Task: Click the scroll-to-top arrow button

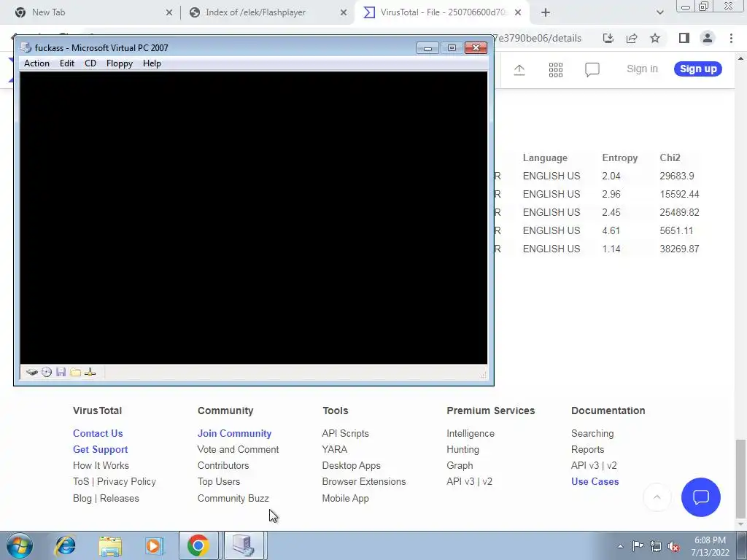Action: click(657, 497)
